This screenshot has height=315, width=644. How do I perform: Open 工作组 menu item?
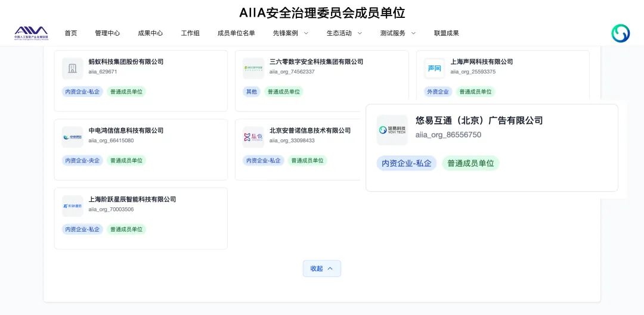[190, 33]
